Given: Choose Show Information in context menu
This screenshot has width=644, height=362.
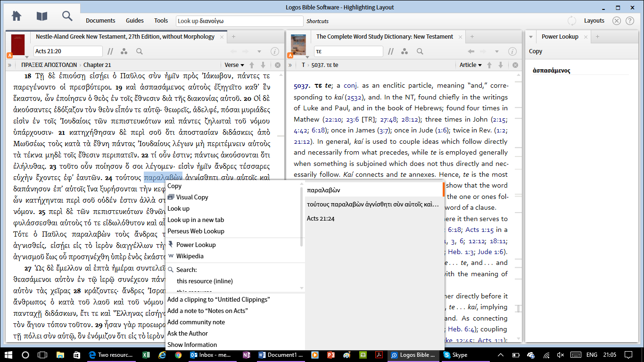Looking at the screenshot, I should coord(235,345).
